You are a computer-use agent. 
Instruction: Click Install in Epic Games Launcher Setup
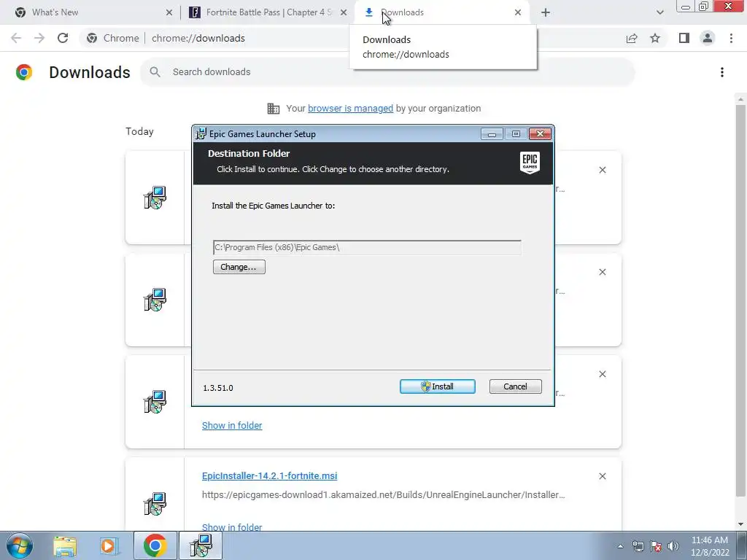(438, 386)
